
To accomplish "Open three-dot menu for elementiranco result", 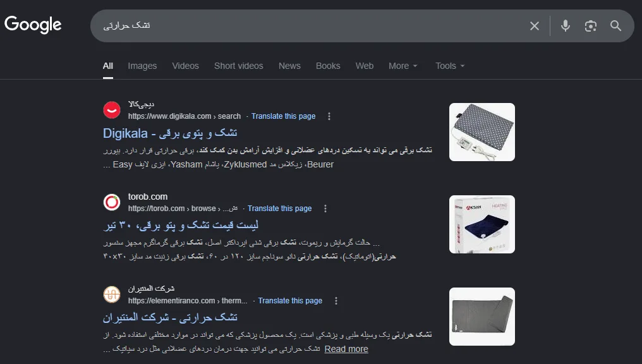I will tap(336, 301).
